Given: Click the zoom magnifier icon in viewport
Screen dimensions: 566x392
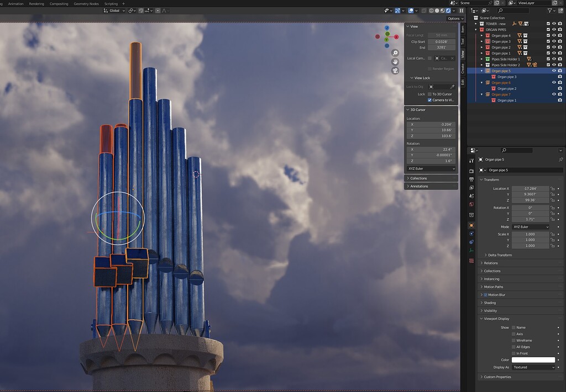Looking at the screenshot, I should [395, 53].
